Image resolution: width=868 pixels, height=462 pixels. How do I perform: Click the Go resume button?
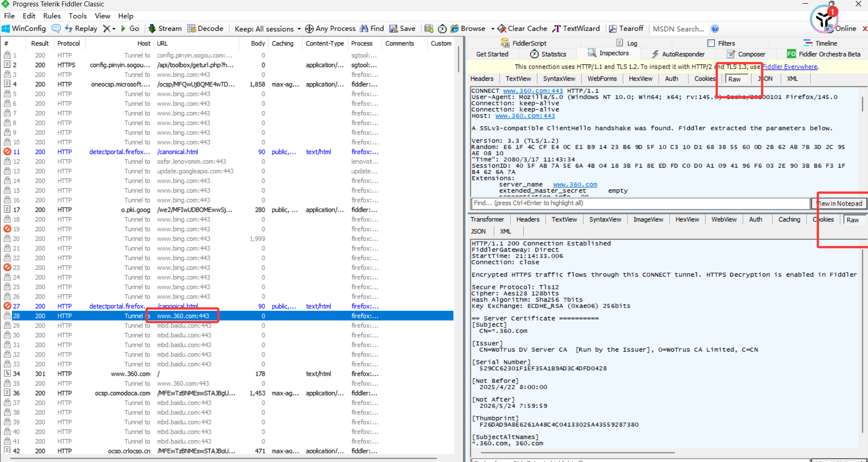pyautogui.click(x=130, y=28)
